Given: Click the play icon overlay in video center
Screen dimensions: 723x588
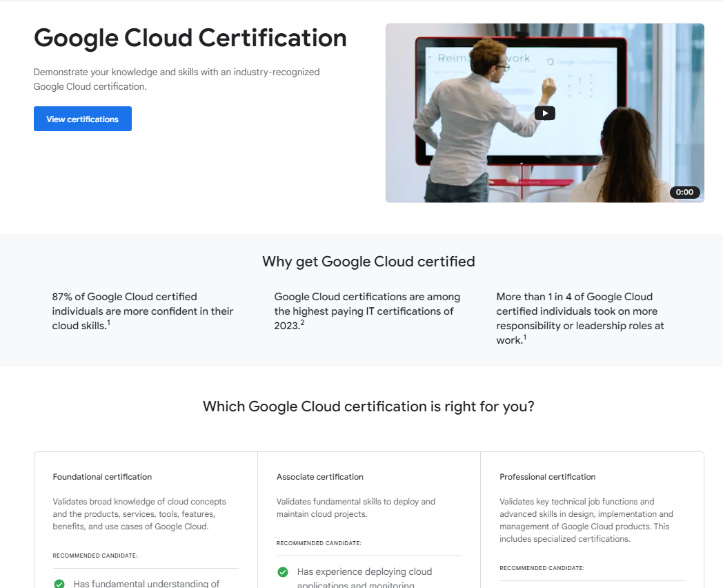Looking at the screenshot, I should coord(544,112).
